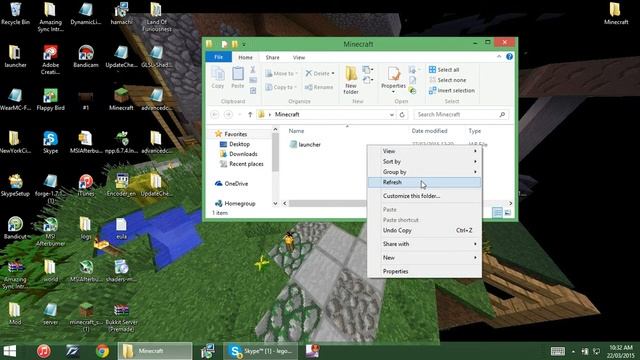Click Select all in the ribbon
The image size is (640, 360).
444,70
